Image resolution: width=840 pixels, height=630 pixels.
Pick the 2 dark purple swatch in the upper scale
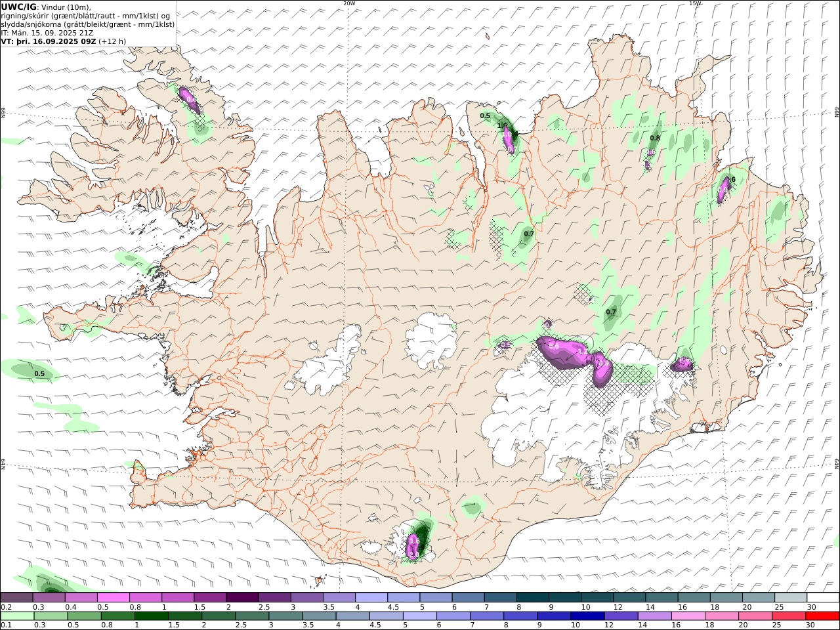(x=241, y=598)
